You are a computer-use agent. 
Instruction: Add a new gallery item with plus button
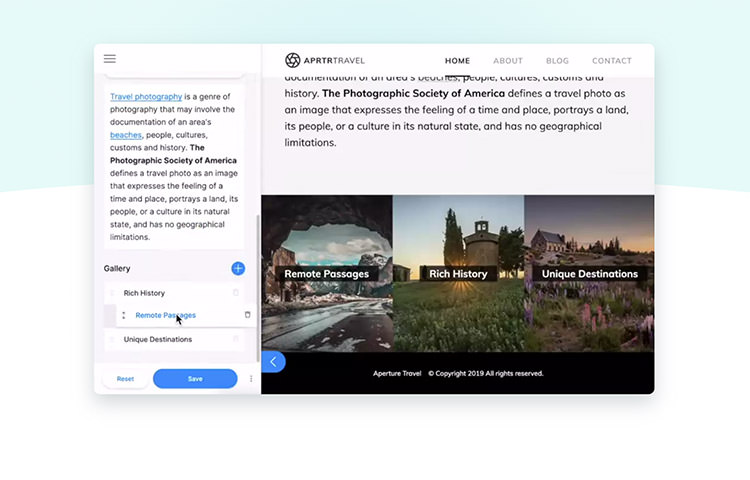pyautogui.click(x=238, y=268)
